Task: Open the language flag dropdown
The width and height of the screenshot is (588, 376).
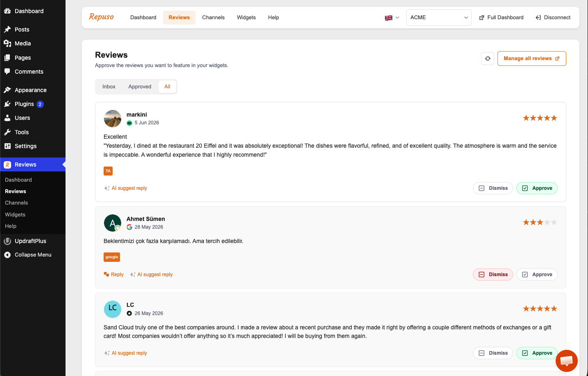Action: [x=392, y=18]
